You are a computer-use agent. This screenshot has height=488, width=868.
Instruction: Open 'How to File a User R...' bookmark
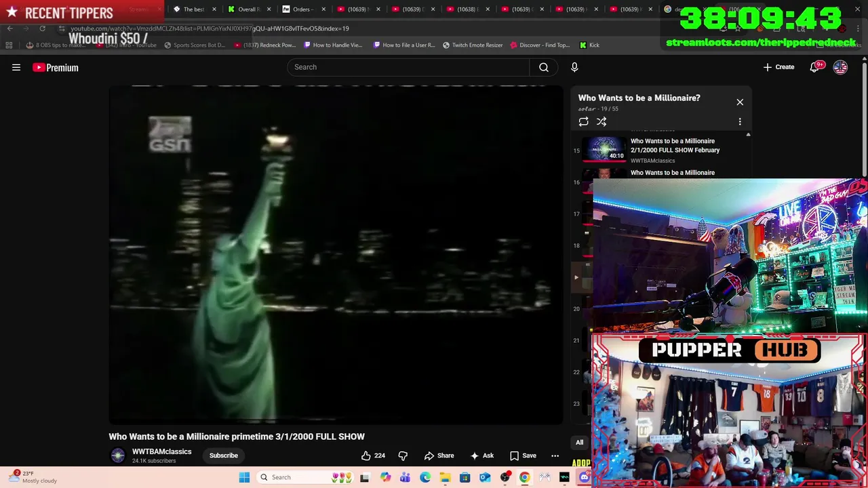tap(404, 45)
